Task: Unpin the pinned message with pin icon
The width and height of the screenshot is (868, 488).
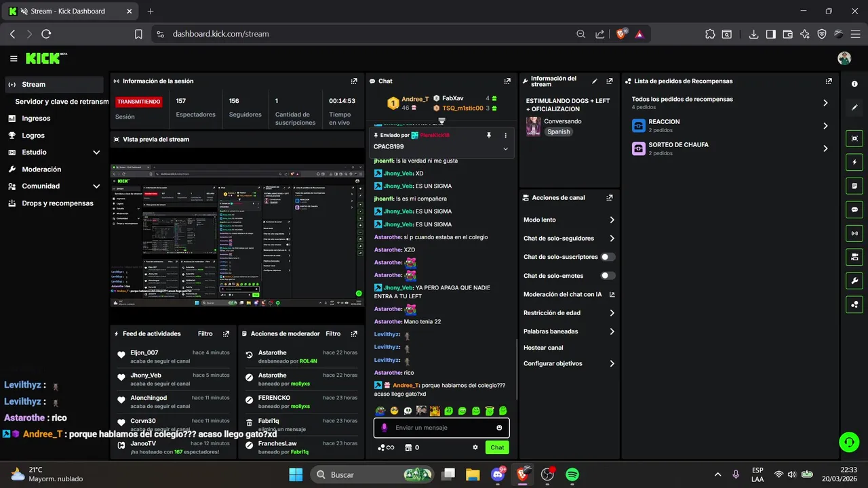Action: (488, 136)
